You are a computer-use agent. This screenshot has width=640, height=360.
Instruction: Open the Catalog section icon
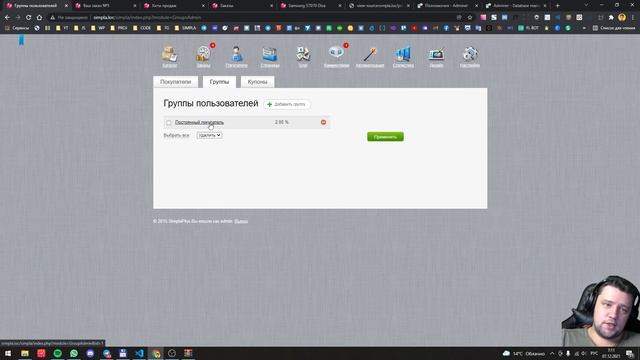pos(169,54)
